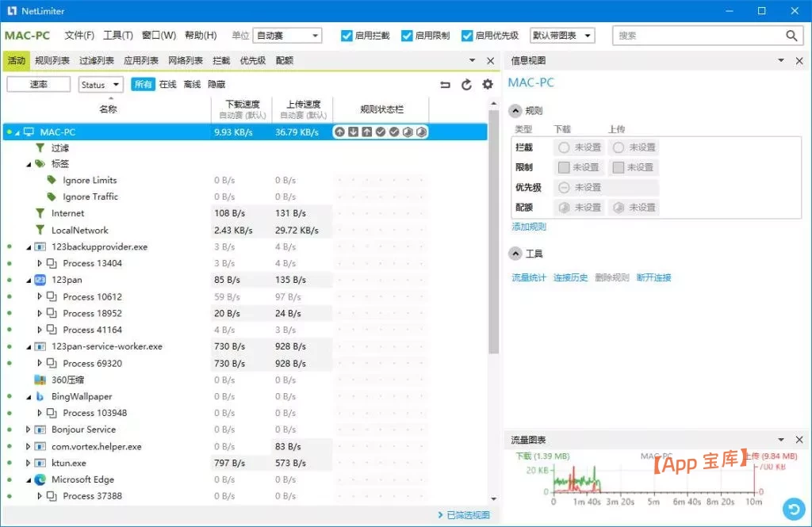This screenshot has width=812, height=527.
Task: Click the Microsoft Edge icon in the list
Action: 40,480
